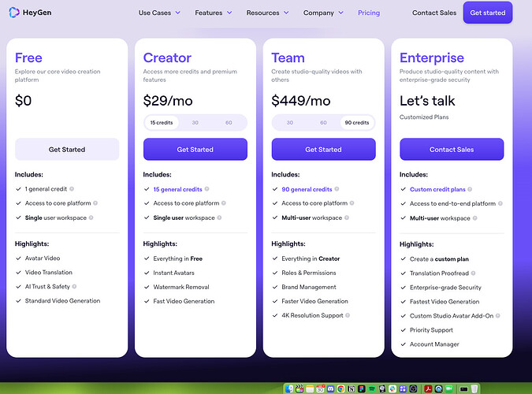Click the Watermark Removal feature text
Image resolution: width=532 pixels, height=394 pixels.
pyautogui.click(x=180, y=287)
